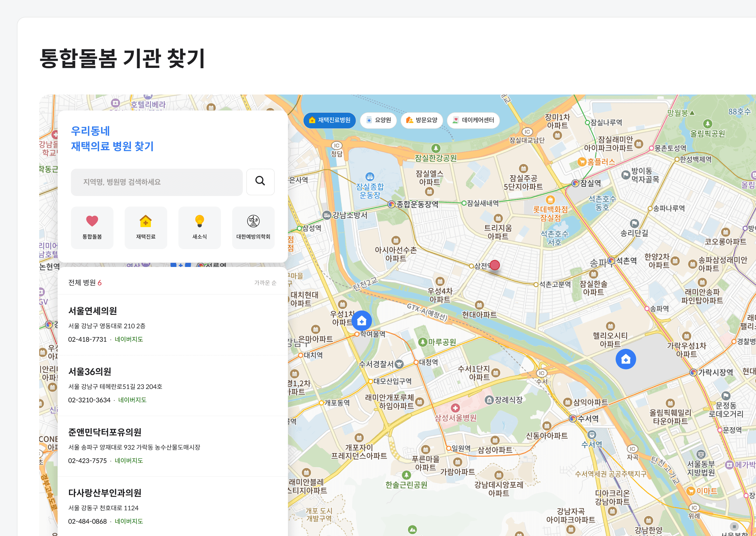Open the 가까운 순 sort option
This screenshot has width=756, height=536.
[x=265, y=283]
